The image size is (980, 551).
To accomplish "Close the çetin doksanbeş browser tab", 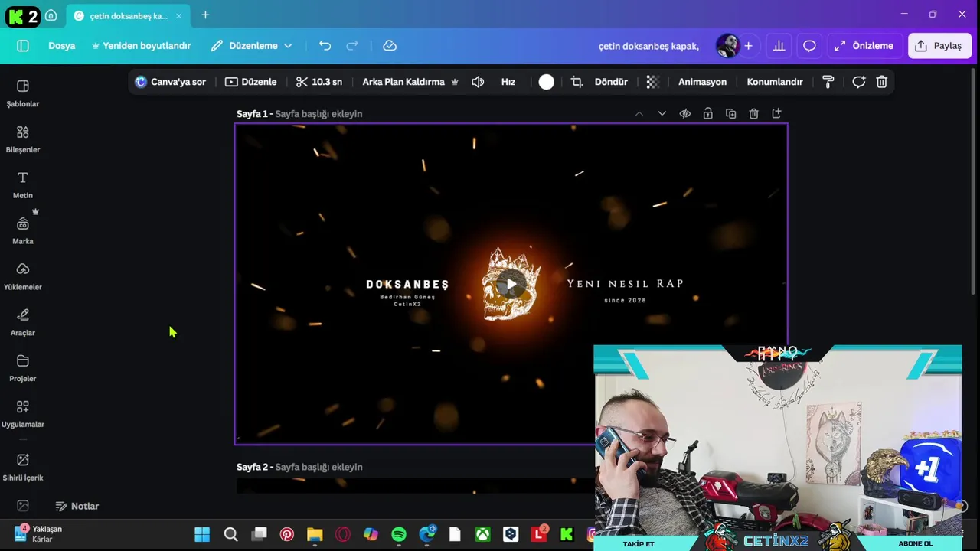I will [x=179, y=15].
